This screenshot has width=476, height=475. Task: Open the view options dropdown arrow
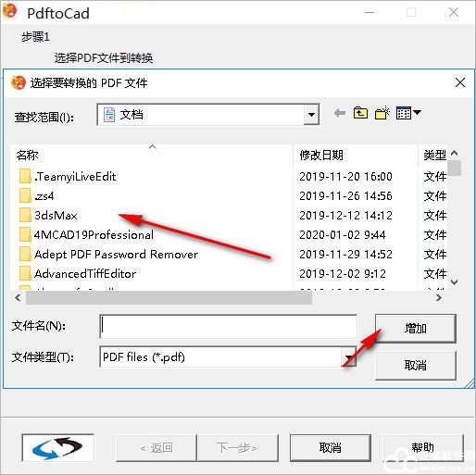(x=417, y=113)
